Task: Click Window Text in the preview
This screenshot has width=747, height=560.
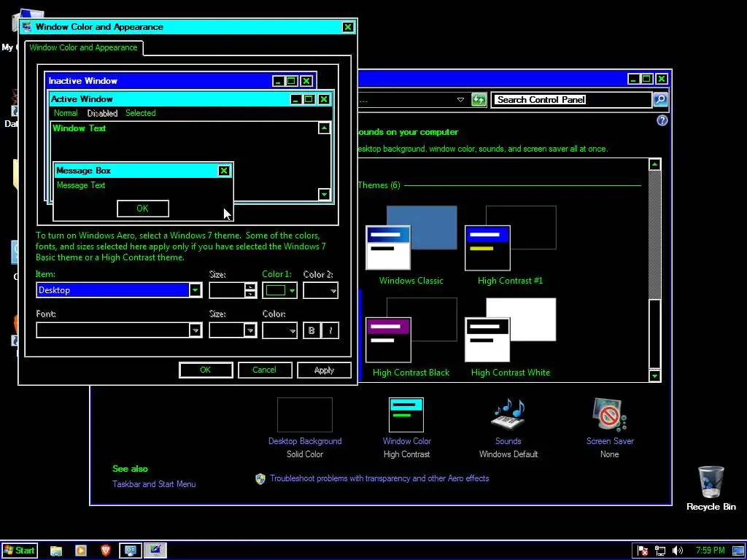Action: 79,128
